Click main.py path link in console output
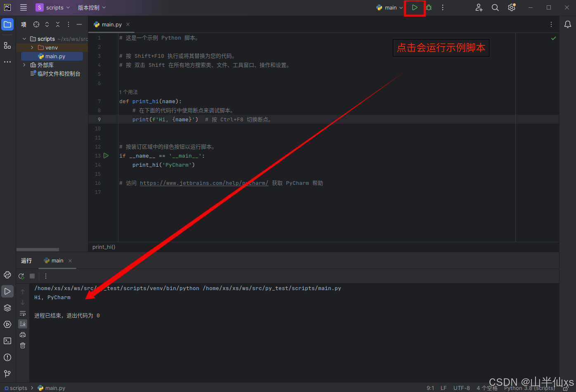576x392 pixels. point(272,288)
